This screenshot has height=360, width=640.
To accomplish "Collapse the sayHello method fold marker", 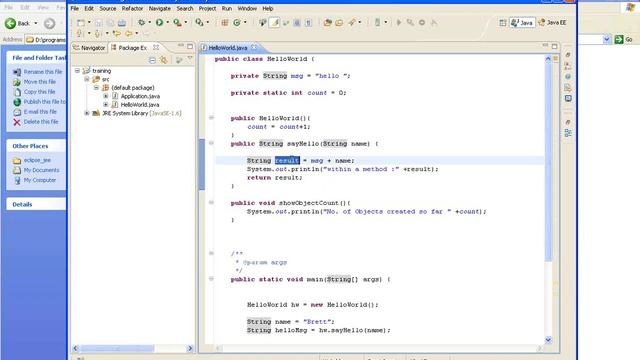I will click(x=211, y=143).
